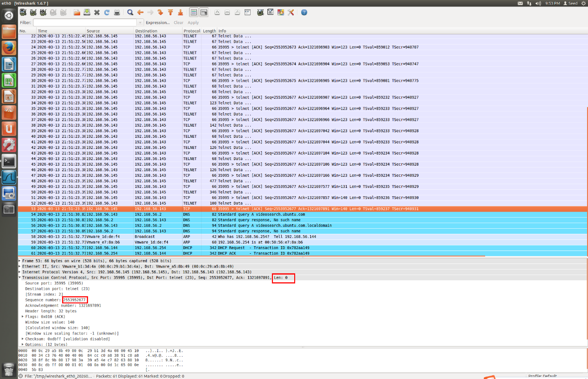Click into the Filter text field
This screenshot has width=588, height=379.
(x=85, y=22)
